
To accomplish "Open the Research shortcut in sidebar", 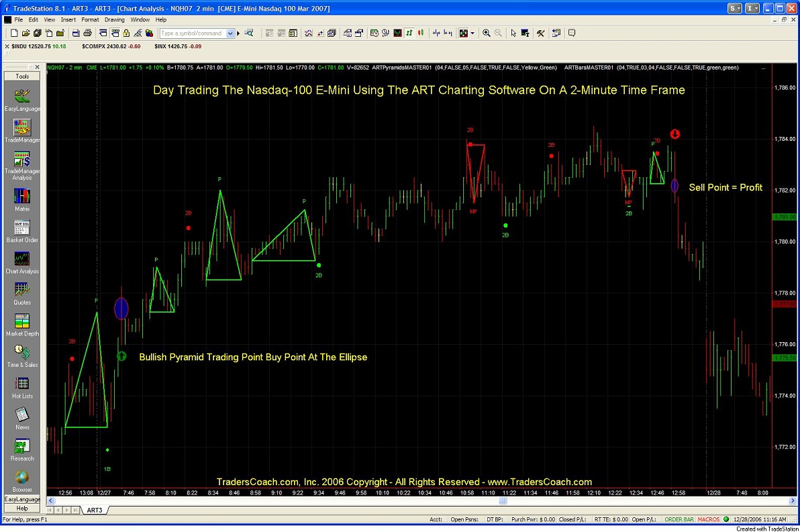I will pyautogui.click(x=22, y=449).
